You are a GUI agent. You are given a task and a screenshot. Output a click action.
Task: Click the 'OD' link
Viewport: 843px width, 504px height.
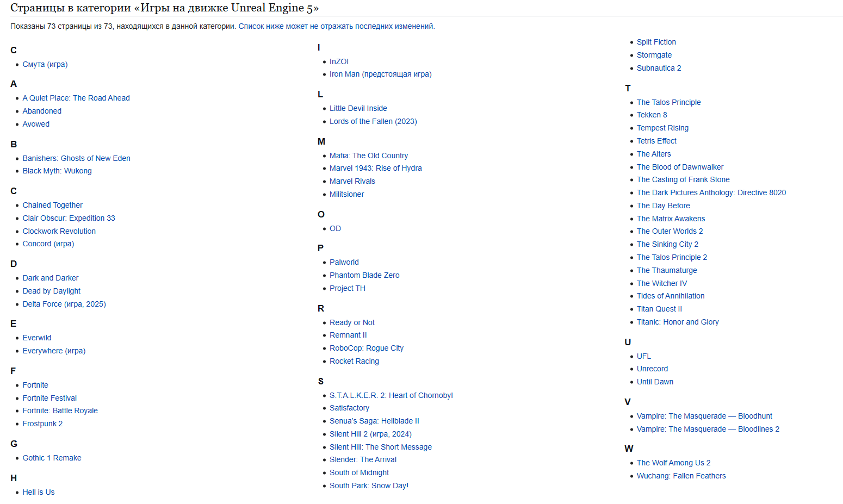336,228
